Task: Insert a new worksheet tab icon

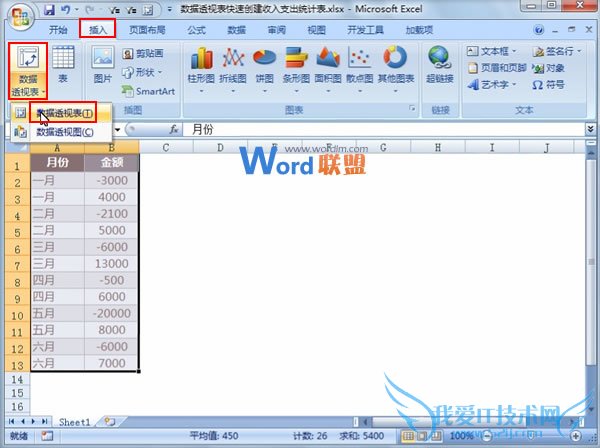Action: coord(110,422)
